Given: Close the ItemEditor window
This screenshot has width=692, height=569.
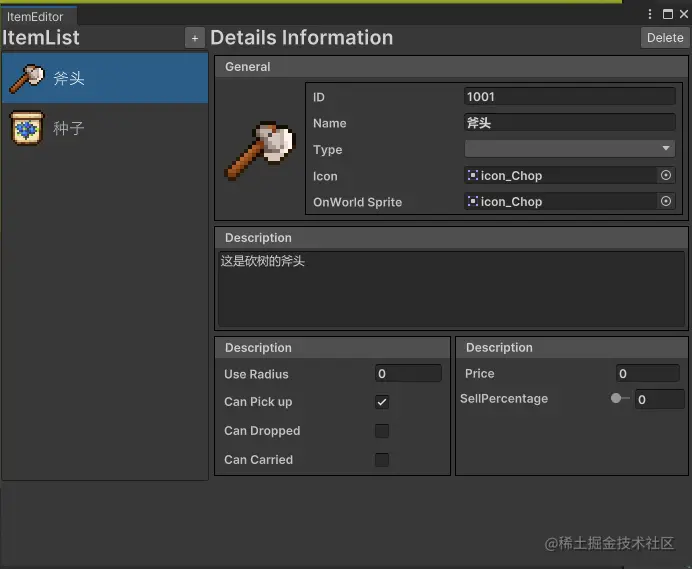Looking at the screenshot, I should point(684,14).
